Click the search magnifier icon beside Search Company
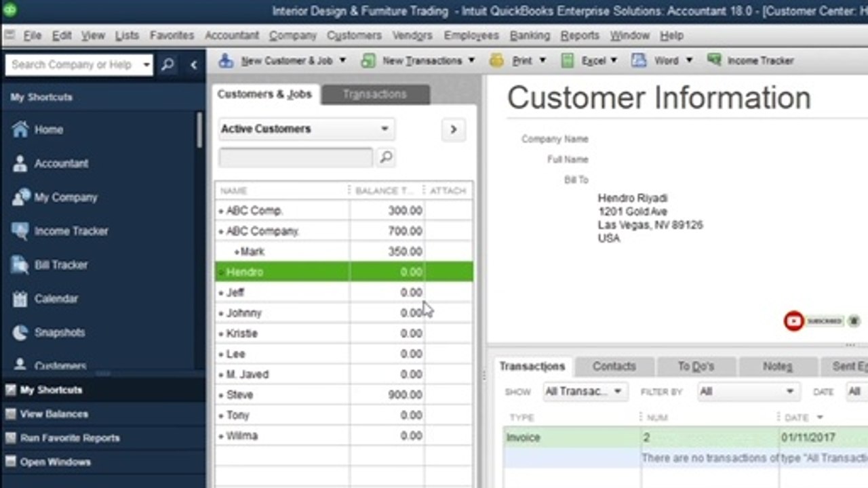The height and width of the screenshot is (488, 868). [168, 64]
